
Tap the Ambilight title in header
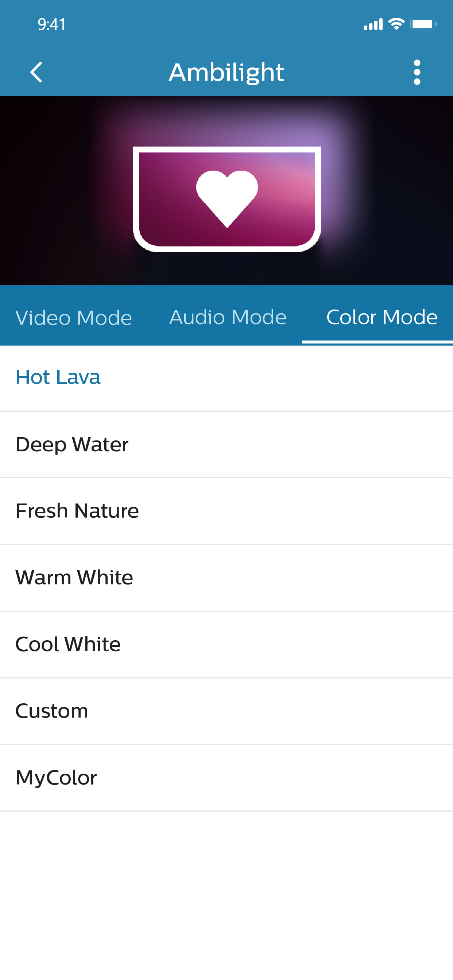(x=226, y=72)
